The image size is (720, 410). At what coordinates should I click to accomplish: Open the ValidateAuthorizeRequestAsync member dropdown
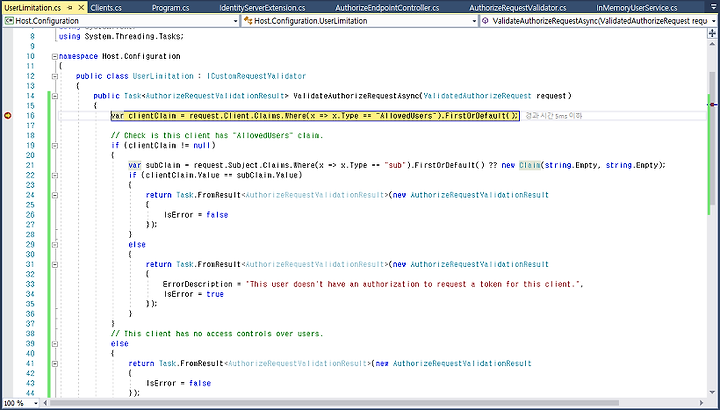pyautogui.click(x=714, y=21)
